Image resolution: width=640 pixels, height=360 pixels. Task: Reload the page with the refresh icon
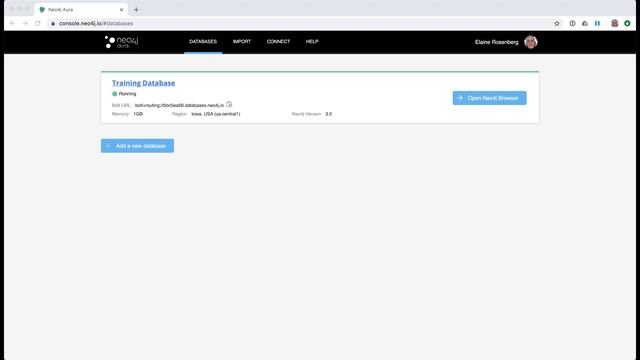tap(38, 23)
